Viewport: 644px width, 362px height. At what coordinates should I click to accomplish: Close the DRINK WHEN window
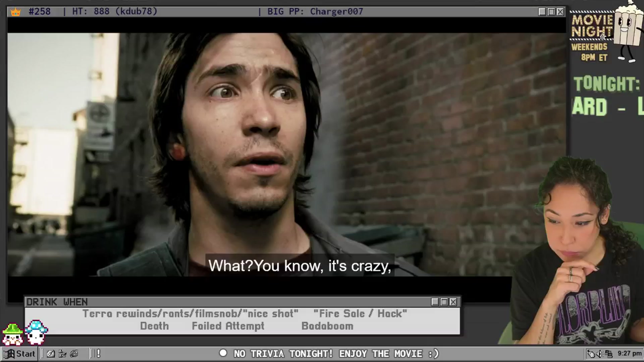click(453, 302)
